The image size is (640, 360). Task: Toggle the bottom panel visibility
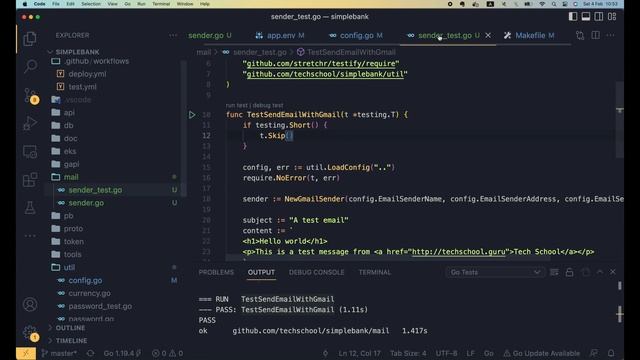[586, 17]
